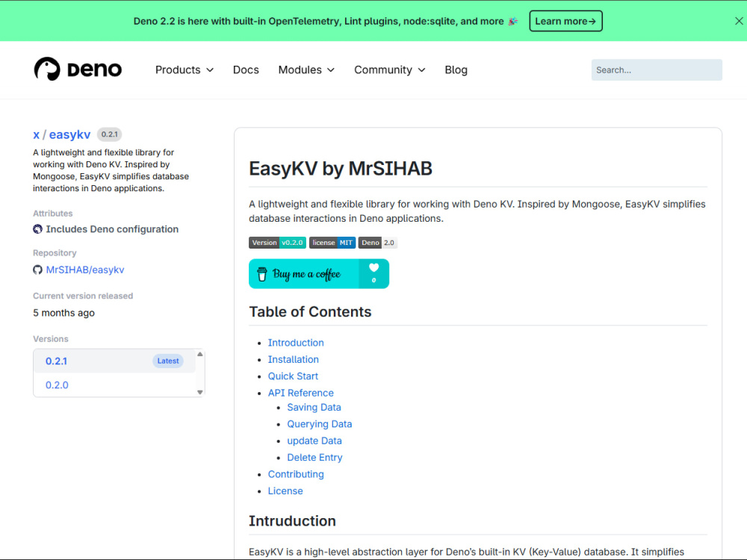Jump to Quick Start section link
The height and width of the screenshot is (560, 747).
click(293, 376)
